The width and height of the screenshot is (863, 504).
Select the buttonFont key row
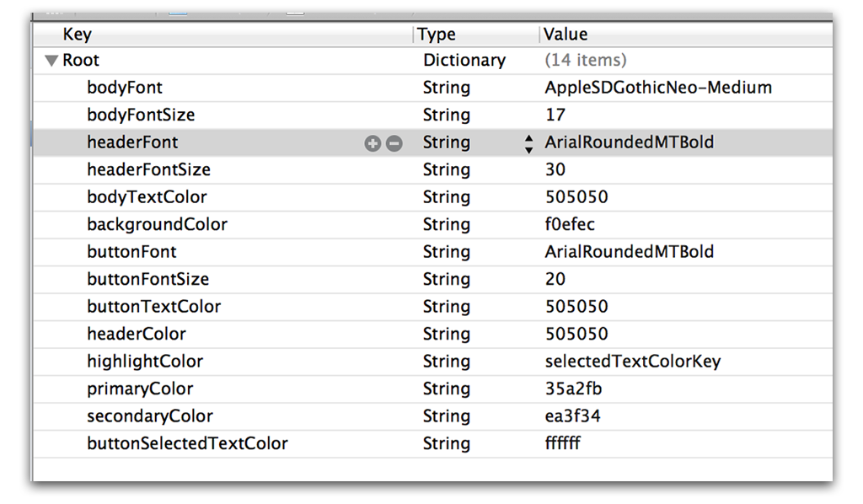pos(131,252)
